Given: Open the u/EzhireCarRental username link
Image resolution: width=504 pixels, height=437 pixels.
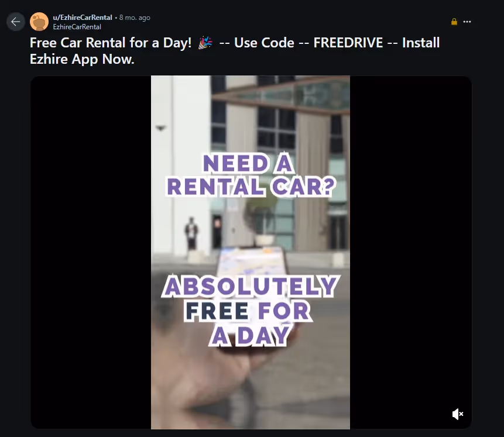Looking at the screenshot, I should tap(83, 18).
